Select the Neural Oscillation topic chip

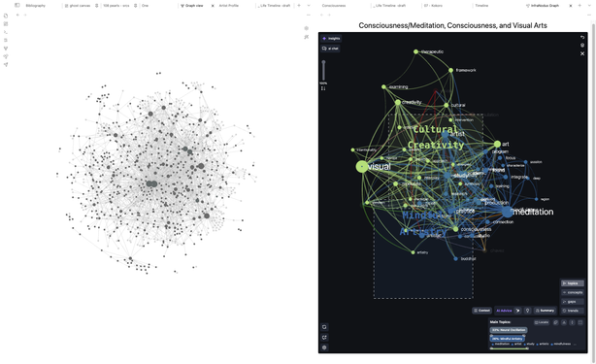(509, 330)
